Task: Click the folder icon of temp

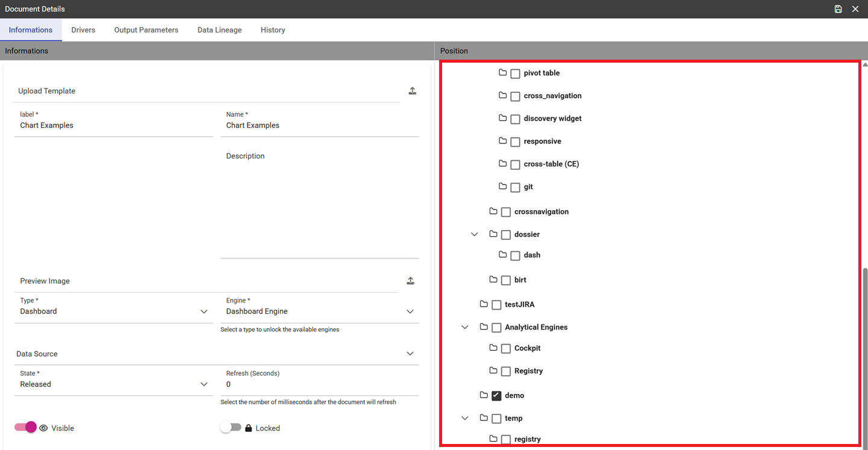Action: coord(484,417)
